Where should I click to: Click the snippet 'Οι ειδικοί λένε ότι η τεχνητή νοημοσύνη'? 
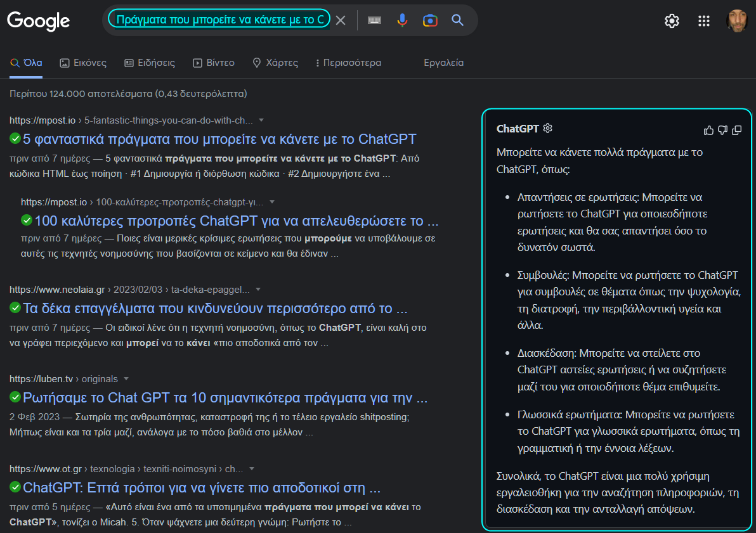point(218,335)
